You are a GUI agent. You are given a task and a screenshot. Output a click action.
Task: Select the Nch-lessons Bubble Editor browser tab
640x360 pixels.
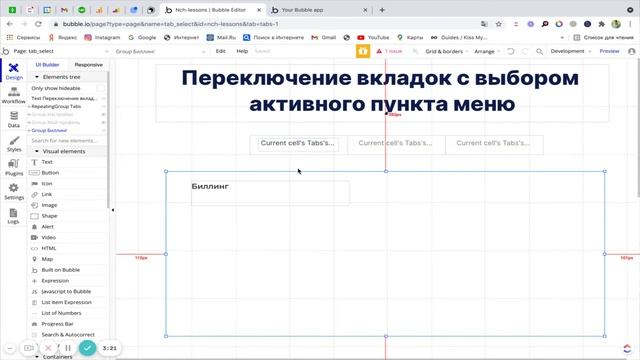212,10
